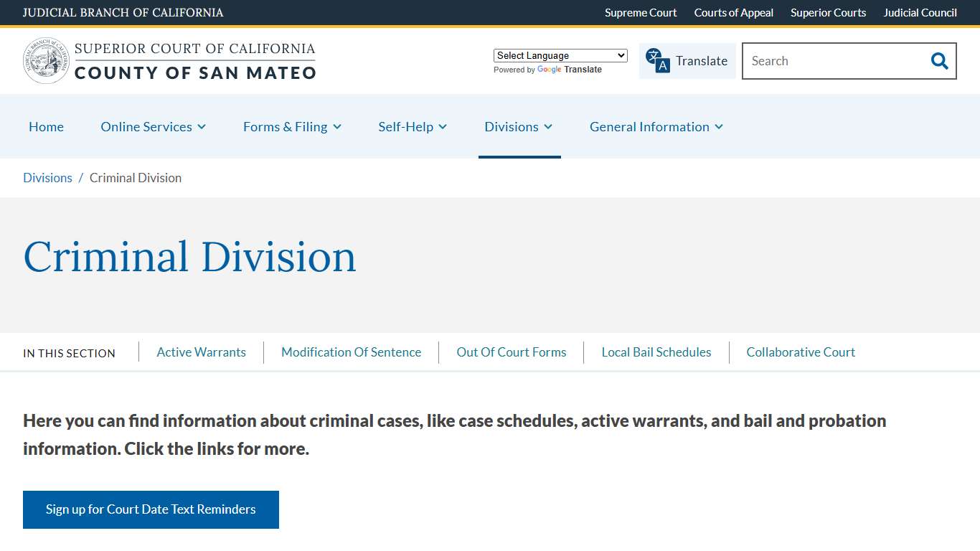980x551 pixels.
Task: Expand the Self-Help menu
Action: tap(413, 126)
